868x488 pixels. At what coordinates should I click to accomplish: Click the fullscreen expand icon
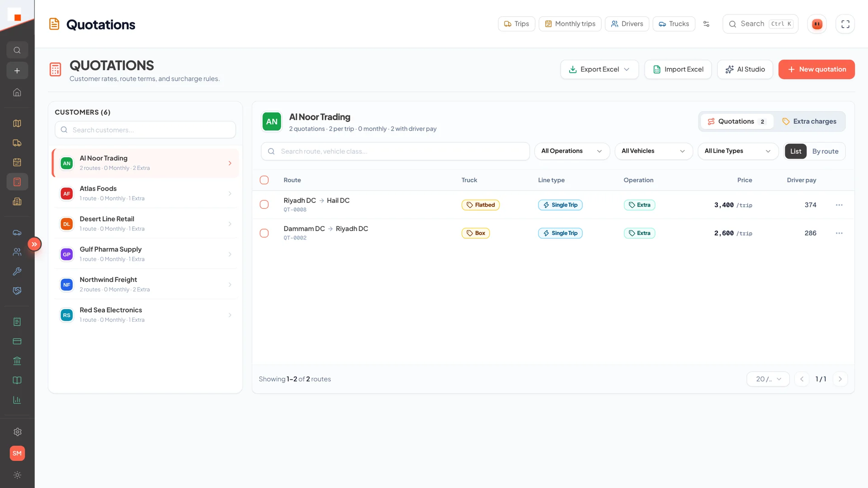click(x=845, y=24)
